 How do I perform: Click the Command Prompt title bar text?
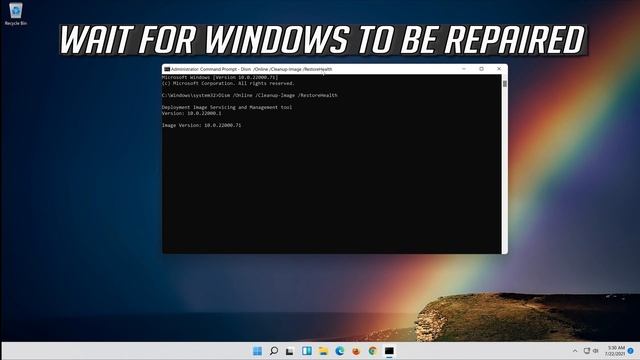(251, 69)
